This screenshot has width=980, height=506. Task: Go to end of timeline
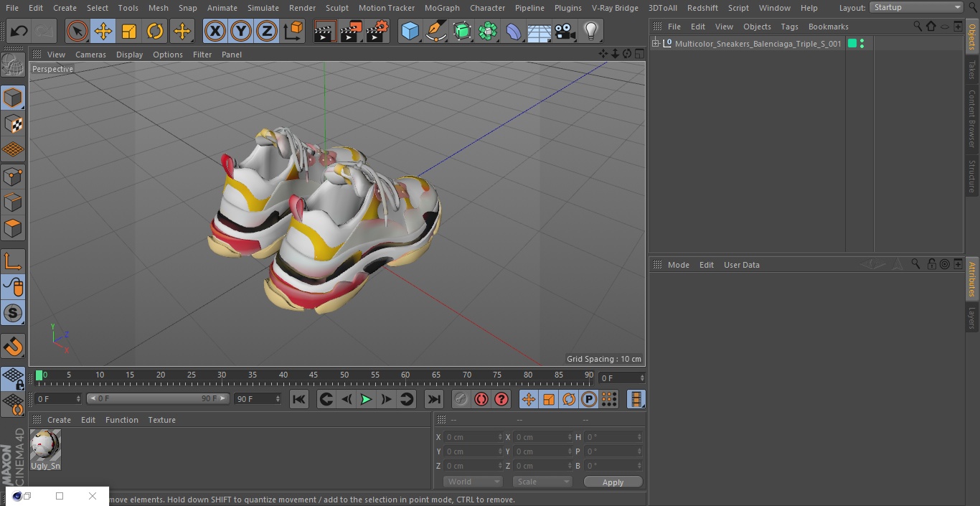434,399
